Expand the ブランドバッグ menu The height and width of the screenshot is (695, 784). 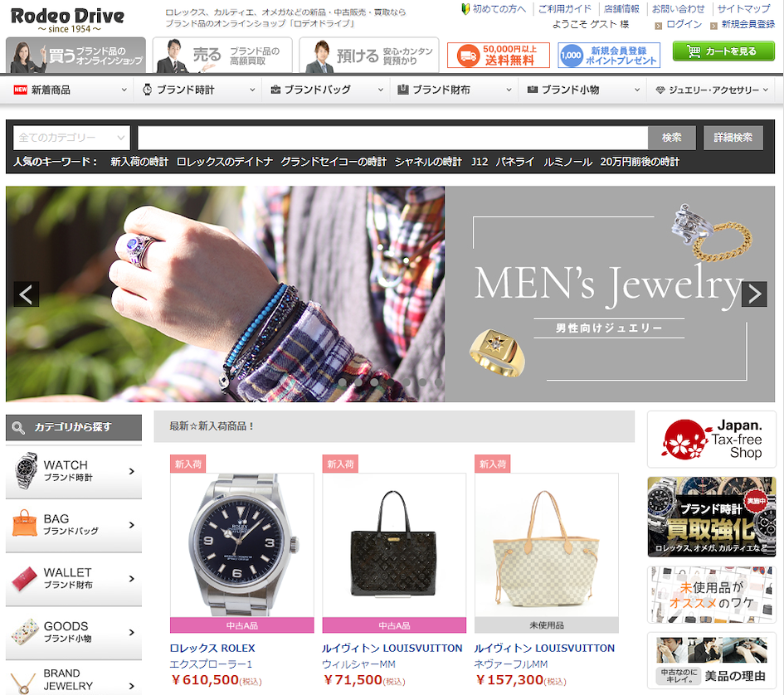(x=326, y=90)
